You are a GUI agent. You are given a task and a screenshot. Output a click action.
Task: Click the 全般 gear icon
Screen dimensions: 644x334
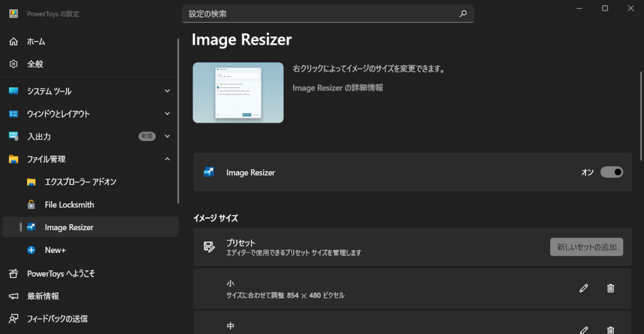coord(14,64)
